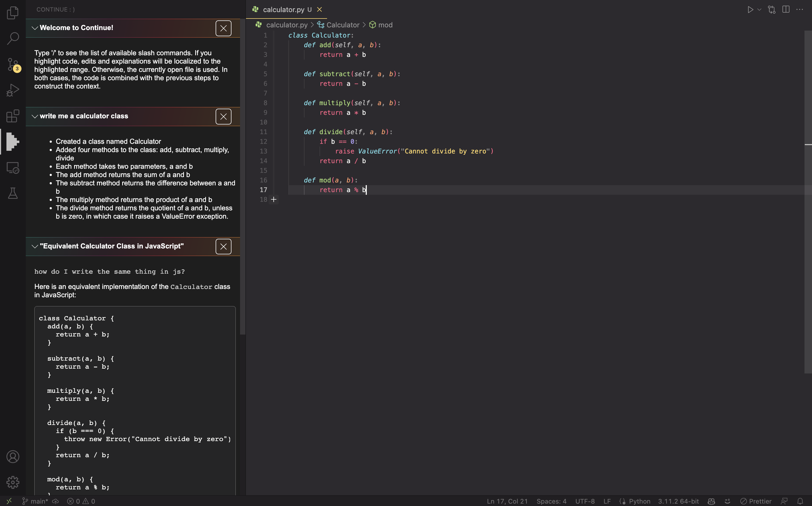
Task: Open notifications bell
Action: pos(800,501)
